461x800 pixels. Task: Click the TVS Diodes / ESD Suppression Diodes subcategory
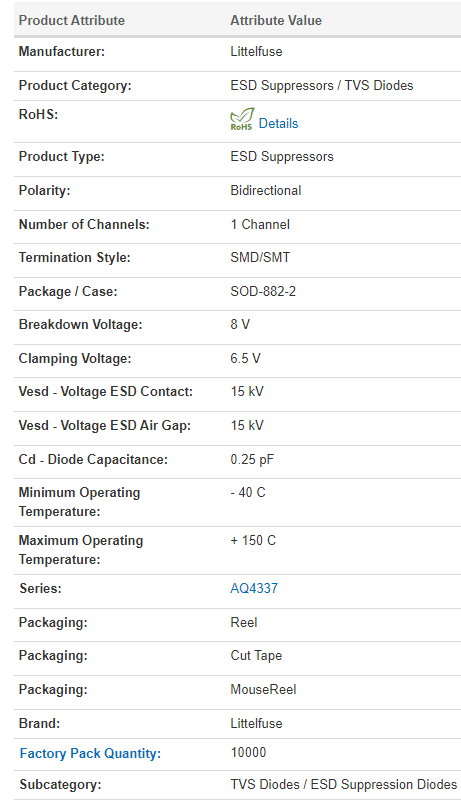(344, 784)
